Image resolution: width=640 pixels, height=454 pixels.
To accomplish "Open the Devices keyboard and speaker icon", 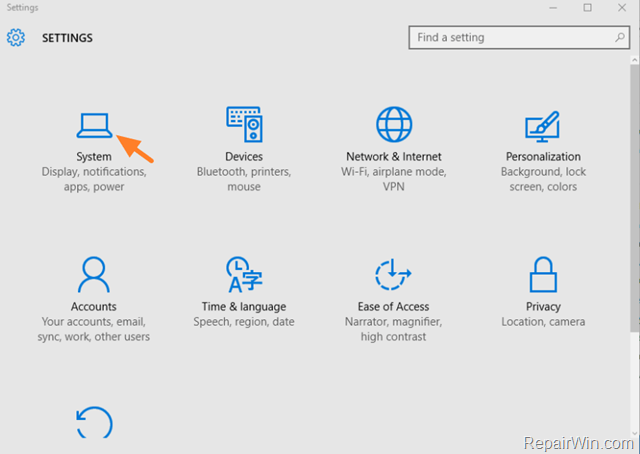I will coord(244,125).
